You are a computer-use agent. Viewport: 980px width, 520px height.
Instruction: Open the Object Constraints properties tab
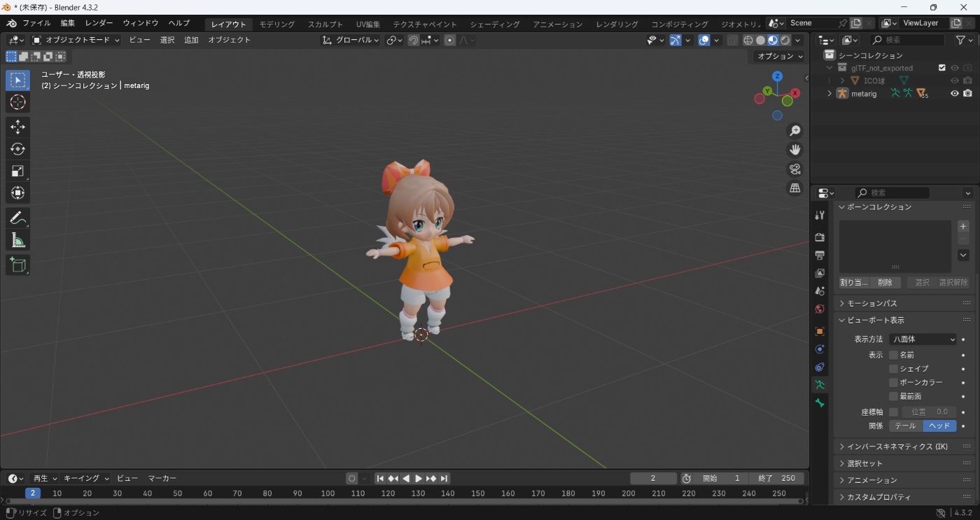pos(820,367)
